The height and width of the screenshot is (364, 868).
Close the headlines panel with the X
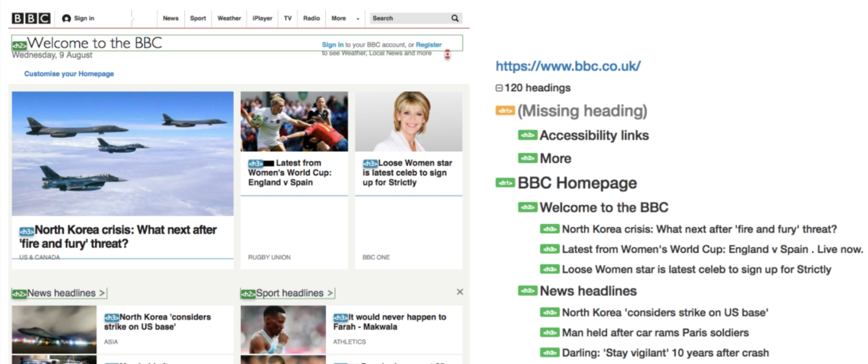(x=460, y=292)
